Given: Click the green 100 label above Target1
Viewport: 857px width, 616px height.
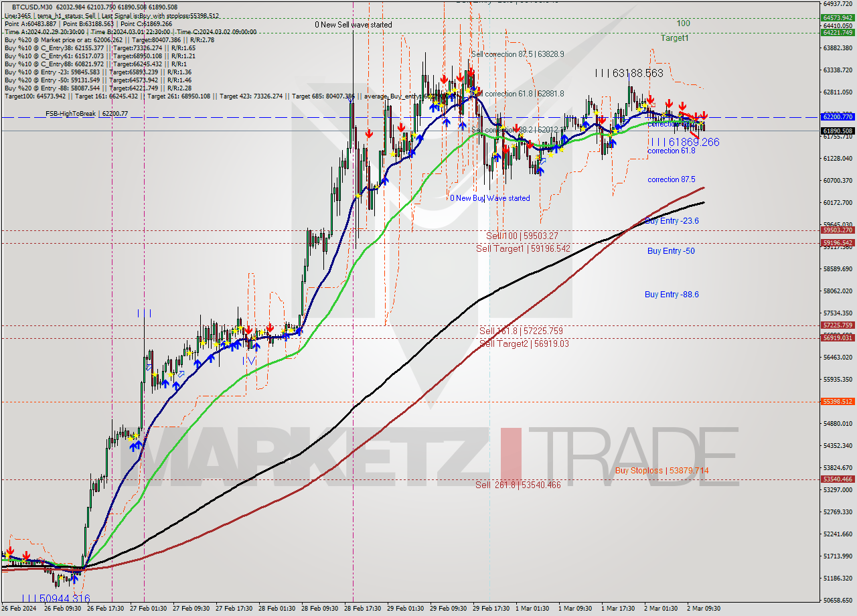Looking at the screenshot, I should coord(683,23).
